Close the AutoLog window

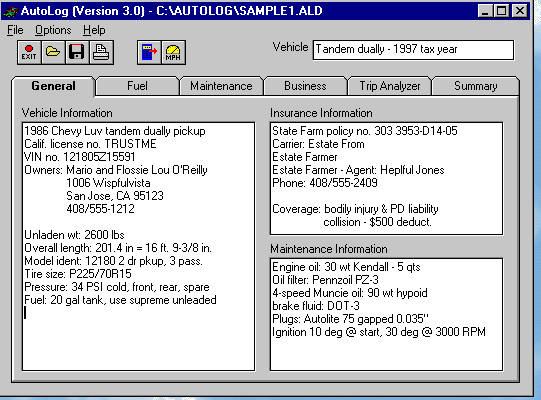pyautogui.click(x=520, y=11)
